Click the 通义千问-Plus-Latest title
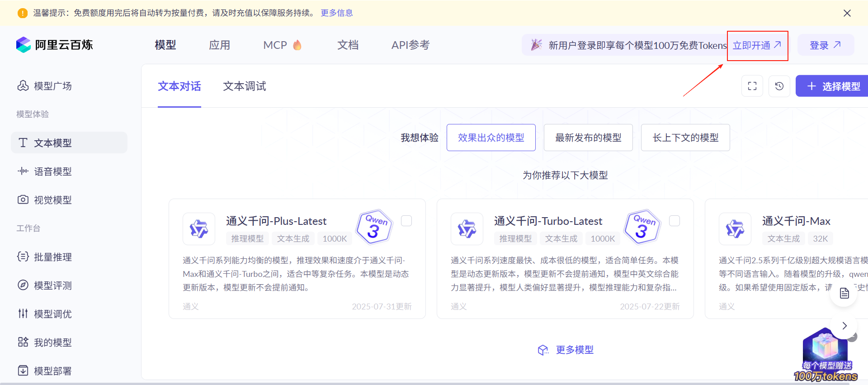Viewport: 868px width, 385px height. [x=276, y=221]
